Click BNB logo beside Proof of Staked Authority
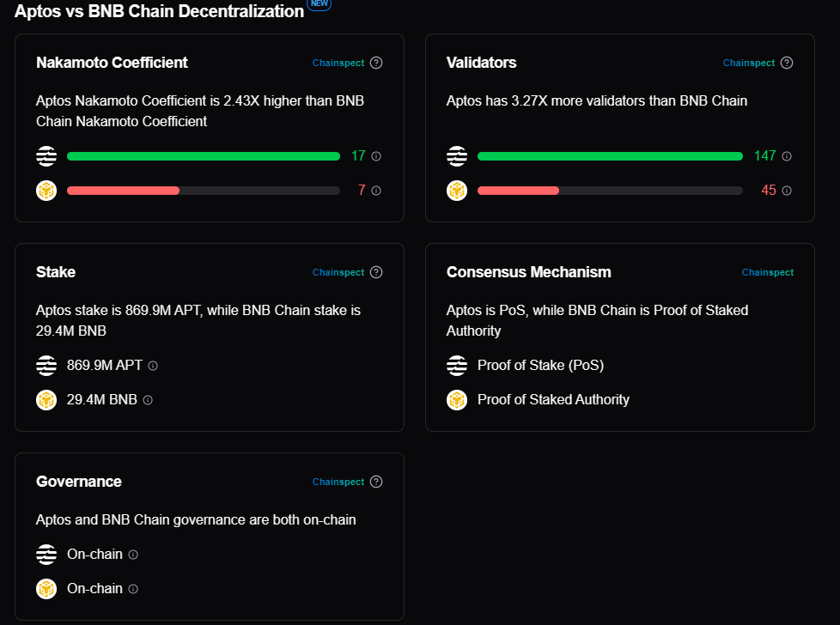 pyautogui.click(x=456, y=399)
